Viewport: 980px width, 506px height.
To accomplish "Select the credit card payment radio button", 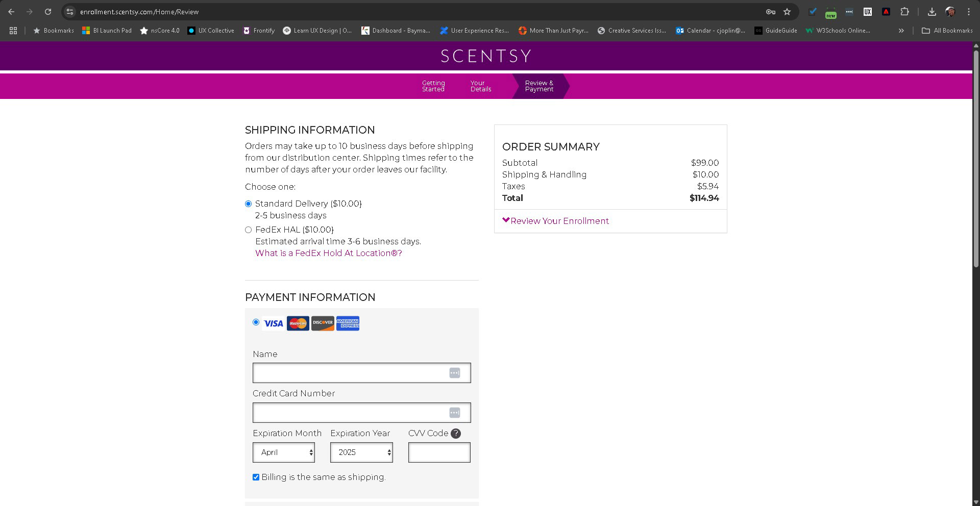I will pyautogui.click(x=256, y=322).
